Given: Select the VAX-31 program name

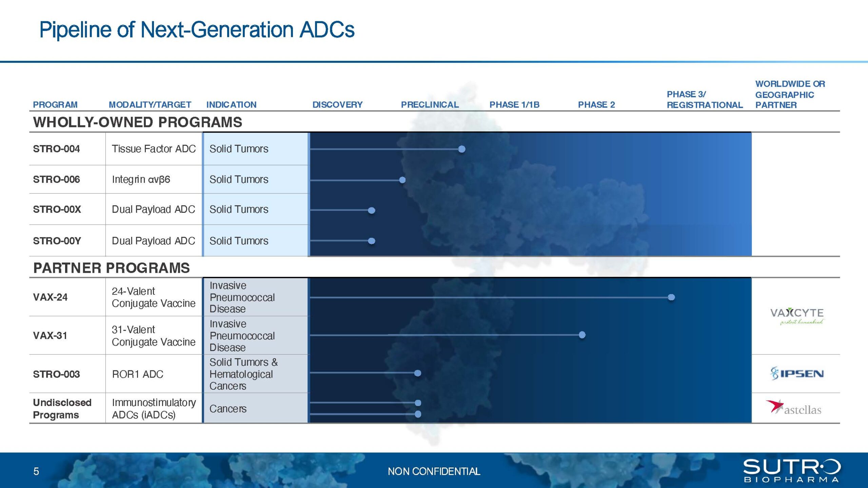Looking at the screenshot, I should click(x=50, y=335).
